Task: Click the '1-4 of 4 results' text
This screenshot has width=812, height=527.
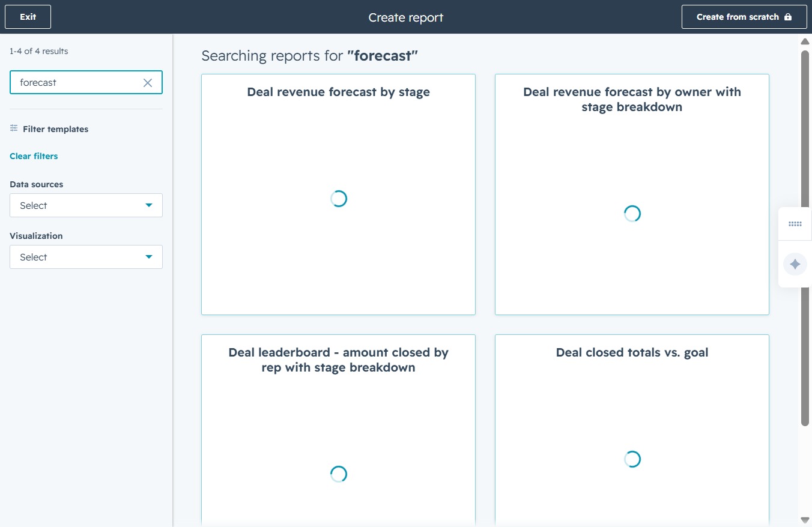Action: point(39,51)
